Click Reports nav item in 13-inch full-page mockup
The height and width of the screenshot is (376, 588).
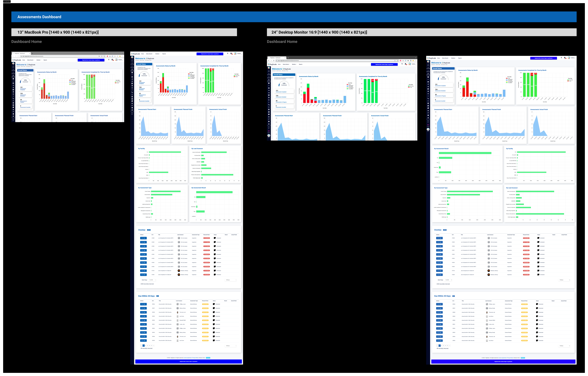point(164,54)
